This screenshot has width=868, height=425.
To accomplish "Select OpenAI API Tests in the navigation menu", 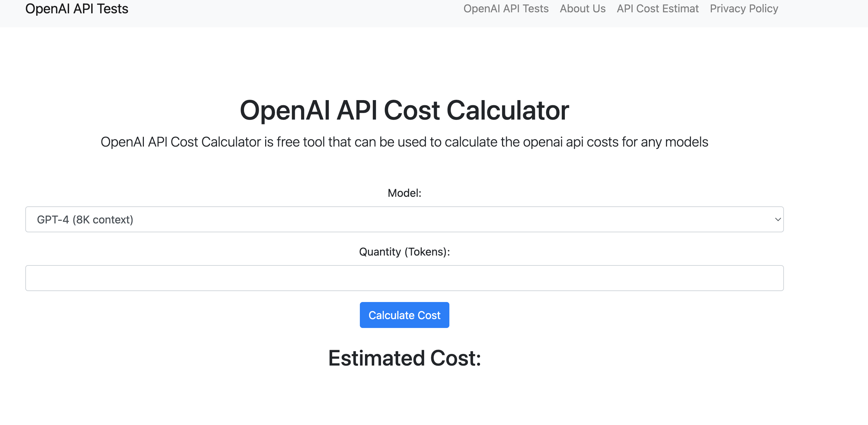I will [x=506, y=9].
